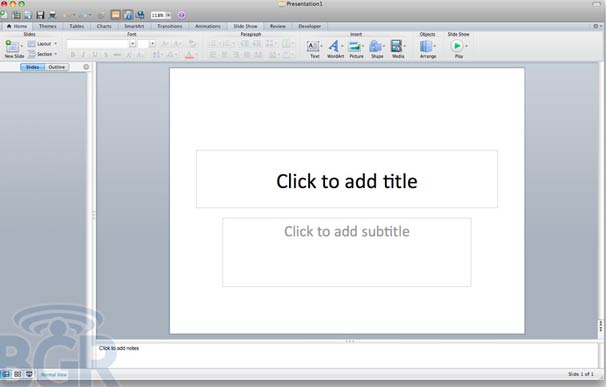Select the Outline pane button

click(57, 67)
